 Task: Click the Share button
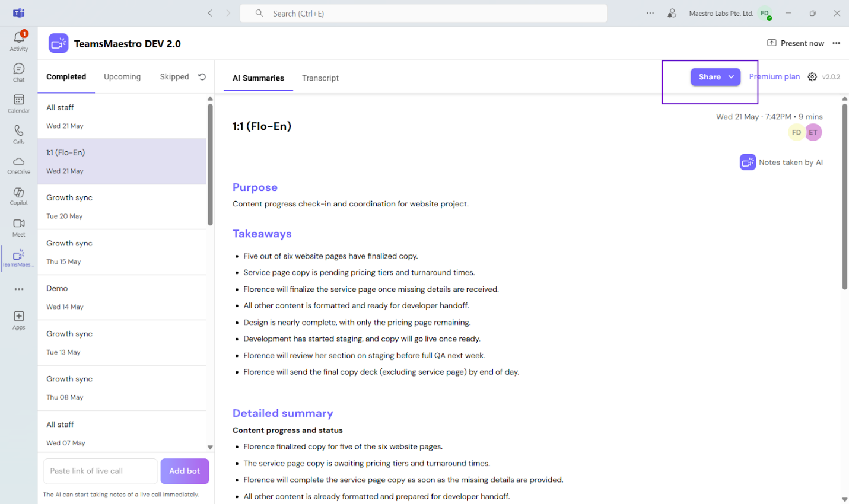(x=716, y=77)
